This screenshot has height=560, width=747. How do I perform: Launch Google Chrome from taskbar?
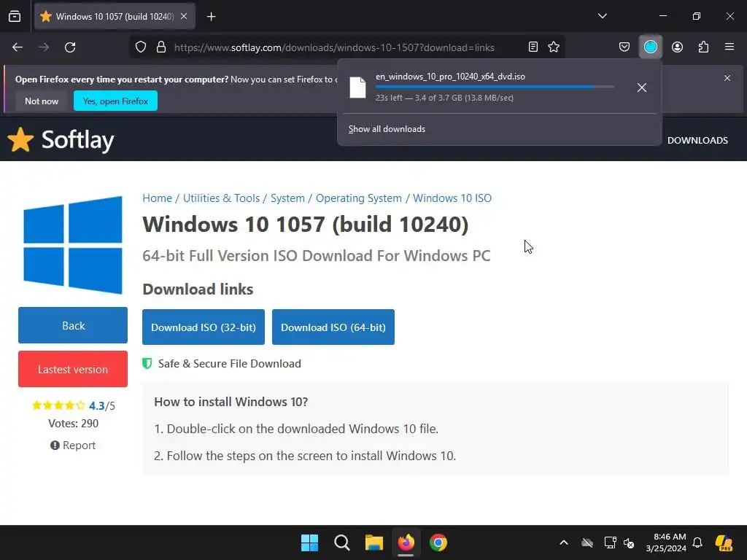[x=438, y=542]
